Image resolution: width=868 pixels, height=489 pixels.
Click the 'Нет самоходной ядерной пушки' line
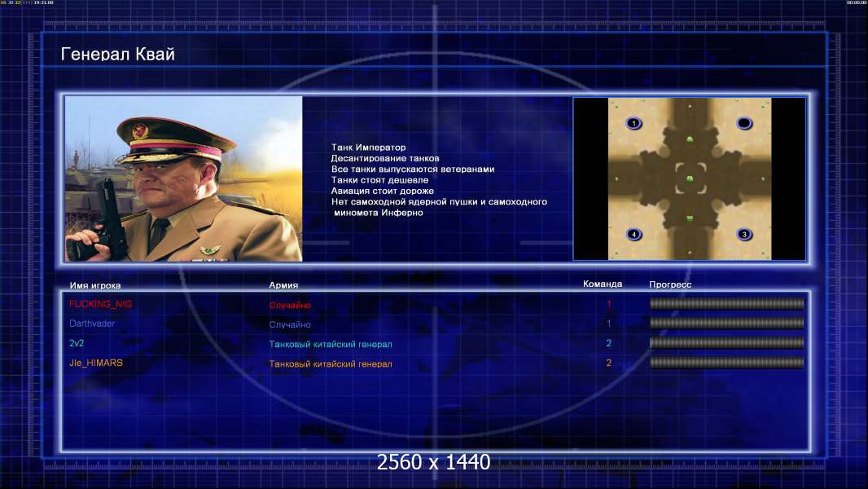pyautogui.click(x=439, y=201)
